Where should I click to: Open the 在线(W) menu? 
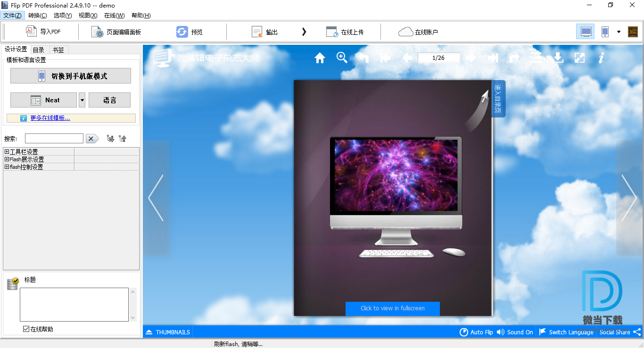point(114,16)
